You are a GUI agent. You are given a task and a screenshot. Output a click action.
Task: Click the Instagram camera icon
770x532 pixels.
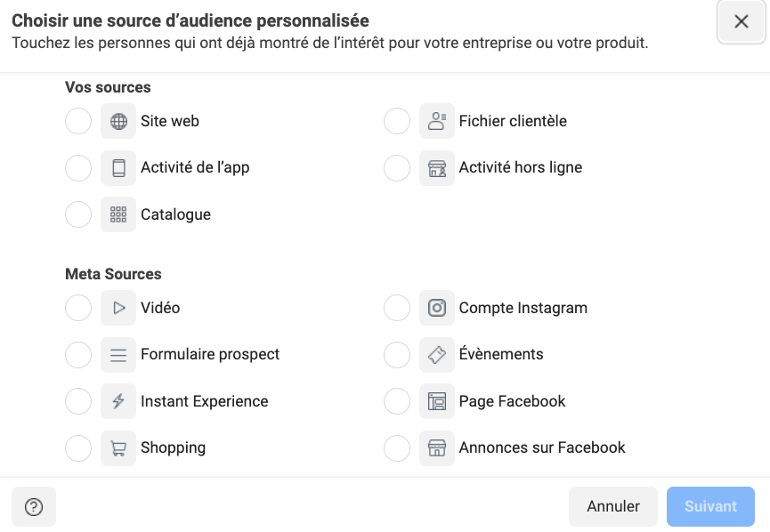(437, 308)
